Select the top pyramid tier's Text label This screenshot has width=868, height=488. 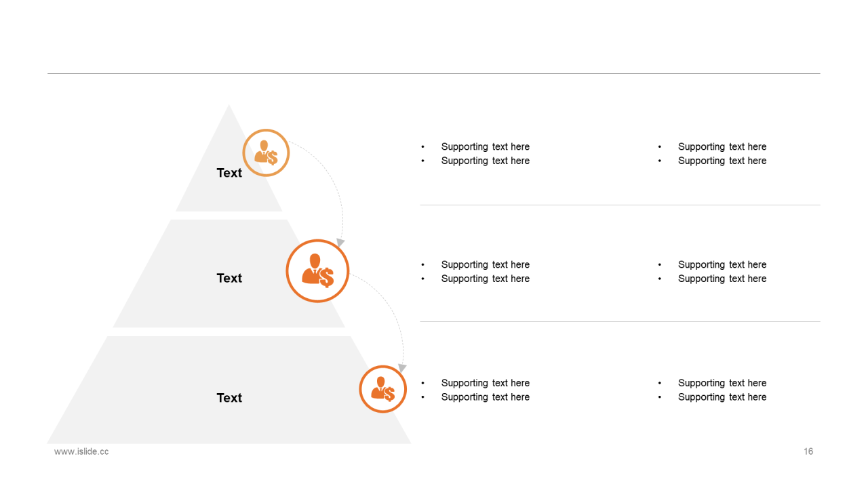click(229, 173)
